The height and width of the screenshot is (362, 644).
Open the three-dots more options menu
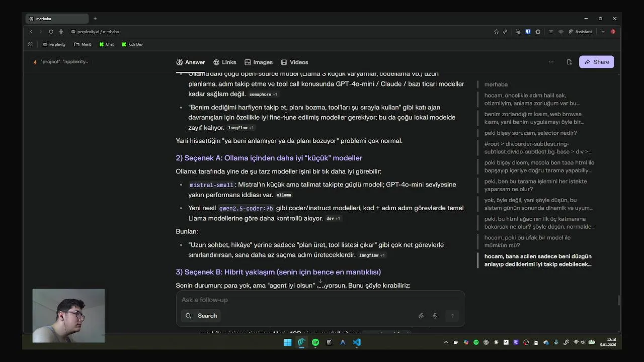click(x=551, y=62)
